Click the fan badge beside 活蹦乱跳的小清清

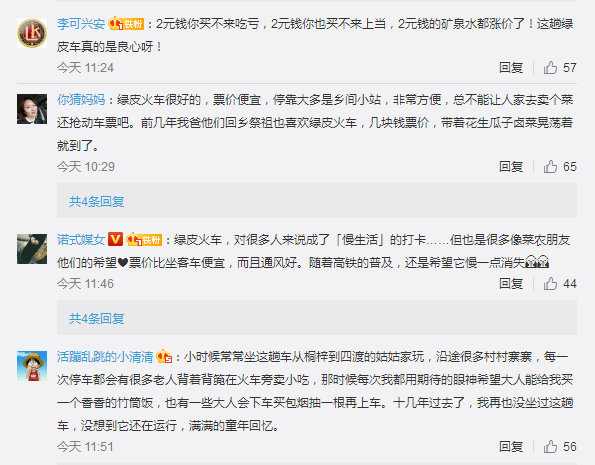click(164, 357)
